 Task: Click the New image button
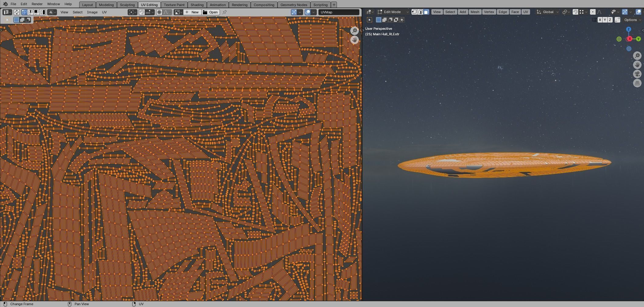tap(192, 12)
